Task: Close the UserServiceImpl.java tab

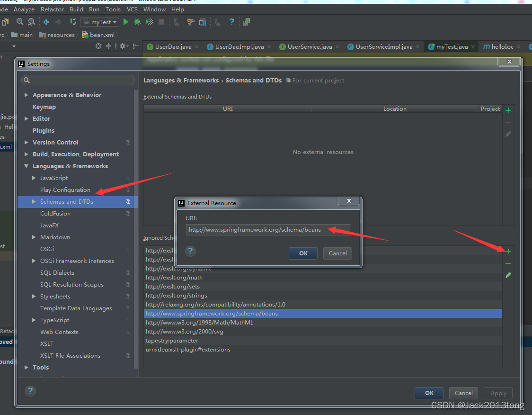Action: click(417, 47)
